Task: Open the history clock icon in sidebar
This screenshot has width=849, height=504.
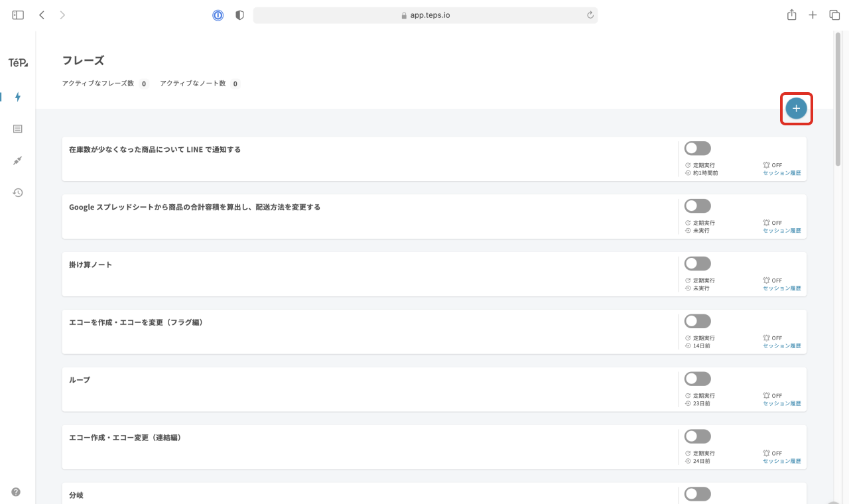Action: 18,192
